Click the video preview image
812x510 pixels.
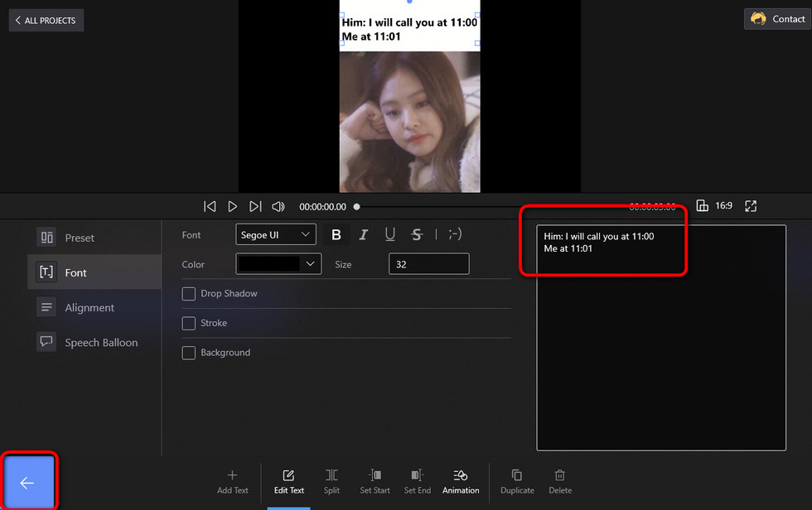click(x=409, y=122)
